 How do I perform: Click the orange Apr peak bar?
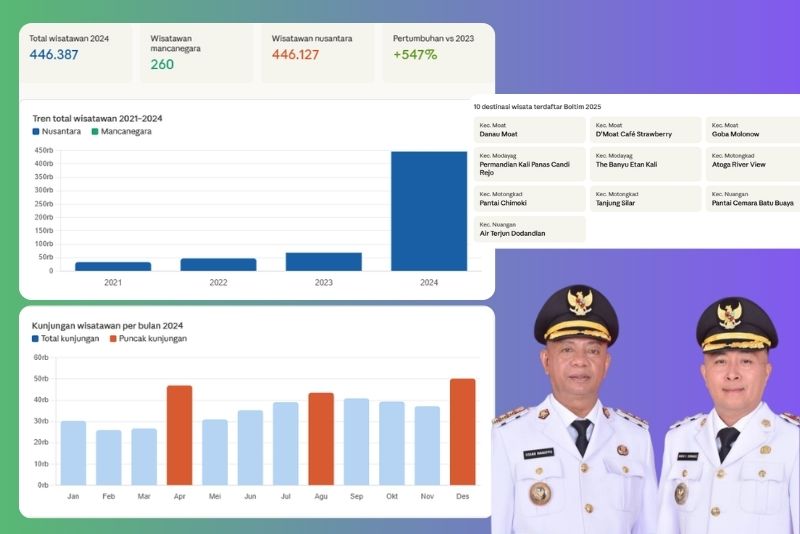tap(179, 435)
